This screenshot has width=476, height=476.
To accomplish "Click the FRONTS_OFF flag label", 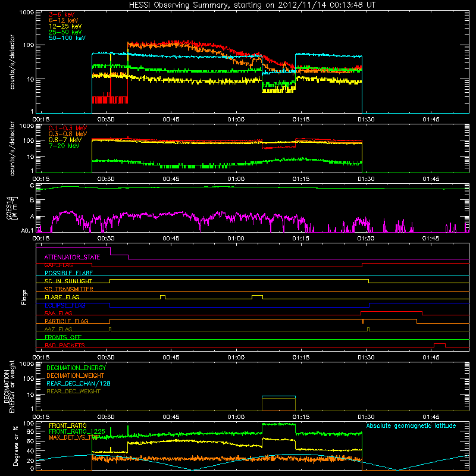I will tap(63, 337).
